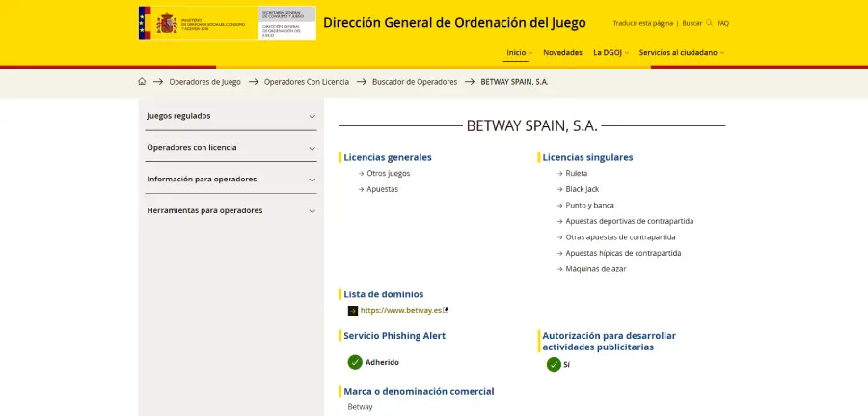Screen dimensions: 868x416
Task: Expand Herramientas para operadores section
Action: [x=231, y=210]
